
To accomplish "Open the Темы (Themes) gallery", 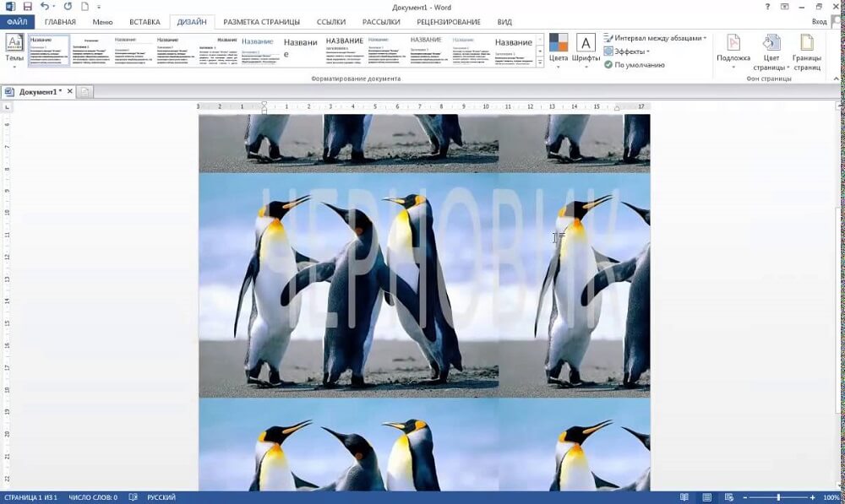I will [14, 51].
